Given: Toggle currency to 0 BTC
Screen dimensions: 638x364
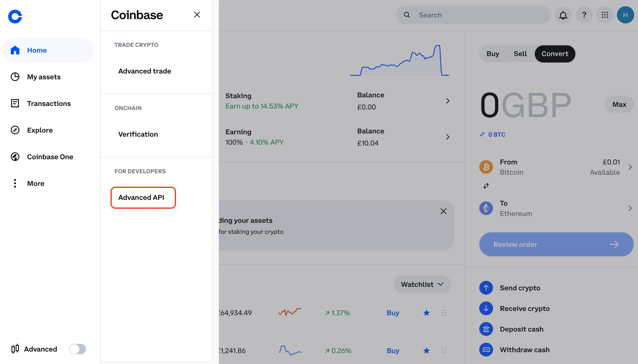Looking at the screenshot, I should (x=493, y=135).
